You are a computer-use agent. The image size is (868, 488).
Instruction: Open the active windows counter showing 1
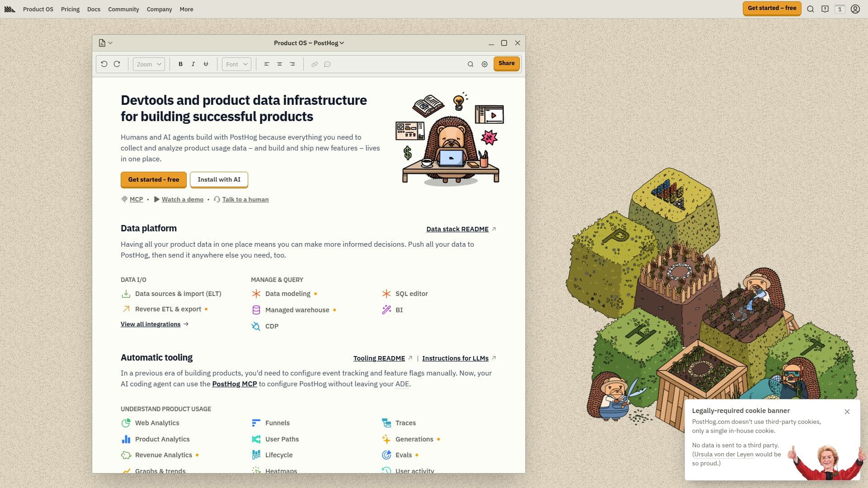point(840,9)
